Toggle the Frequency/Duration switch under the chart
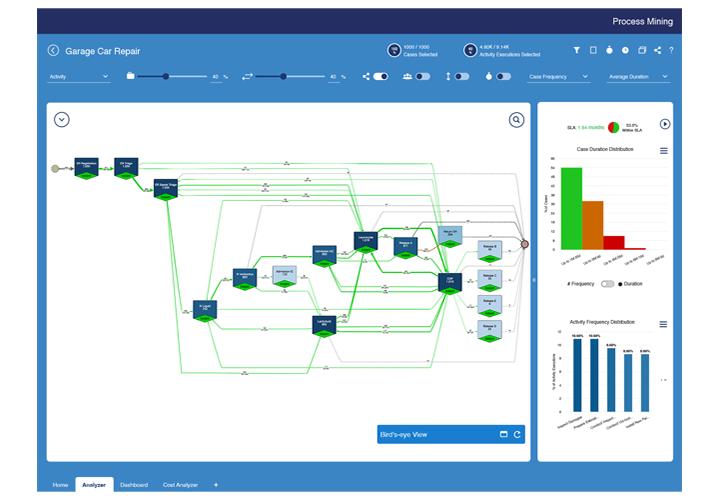The height and width of the screenshot is (500, 719). pos(608,284)
